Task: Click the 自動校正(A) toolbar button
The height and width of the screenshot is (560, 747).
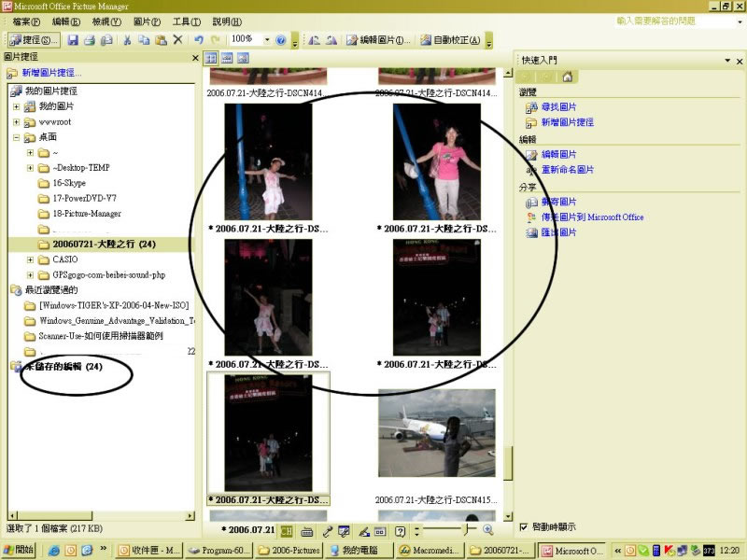Action: coord(450,40)
